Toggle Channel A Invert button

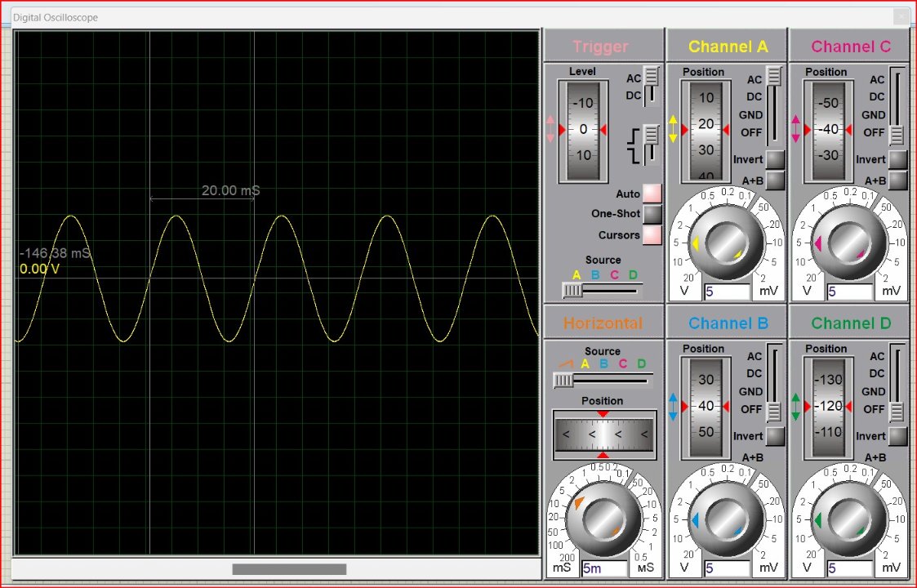pyautogui.click(x=775, y=159)
